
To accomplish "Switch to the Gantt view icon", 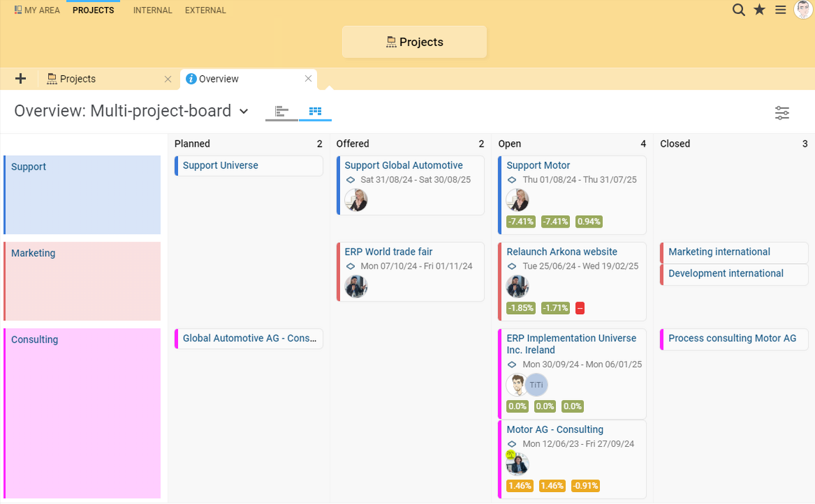I will [x=281, y=111].
